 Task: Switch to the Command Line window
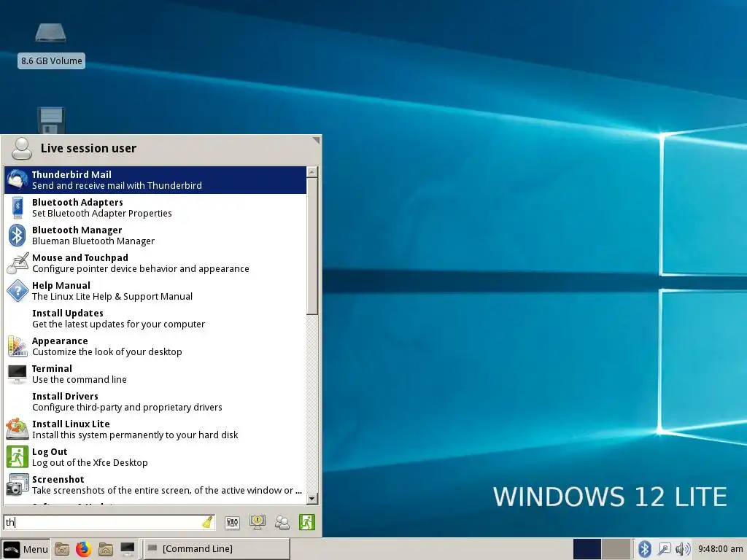tap(217, 549)
